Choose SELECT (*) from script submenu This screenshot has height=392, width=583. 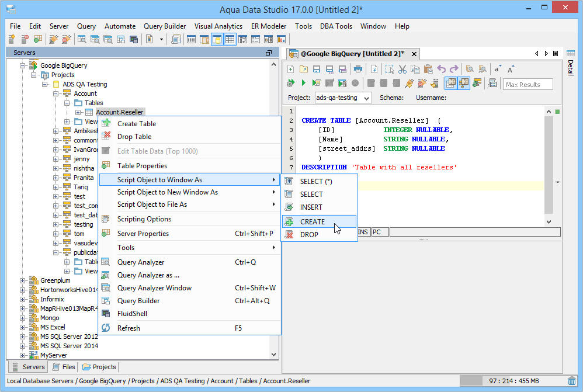[x=320, y=182]
